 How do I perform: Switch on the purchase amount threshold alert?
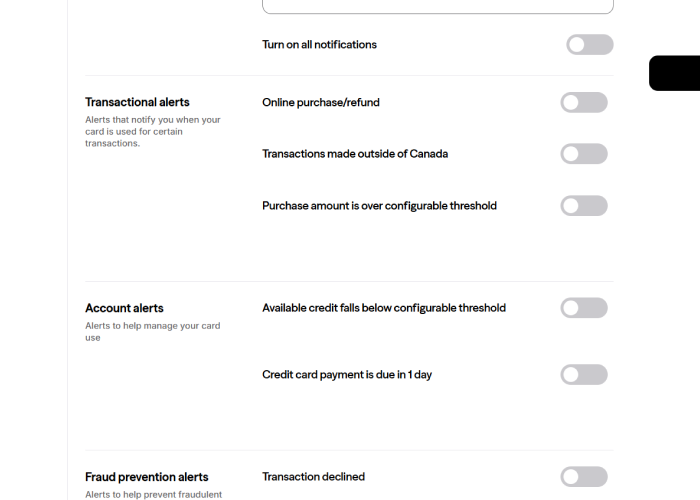click(x=584, y=206)
